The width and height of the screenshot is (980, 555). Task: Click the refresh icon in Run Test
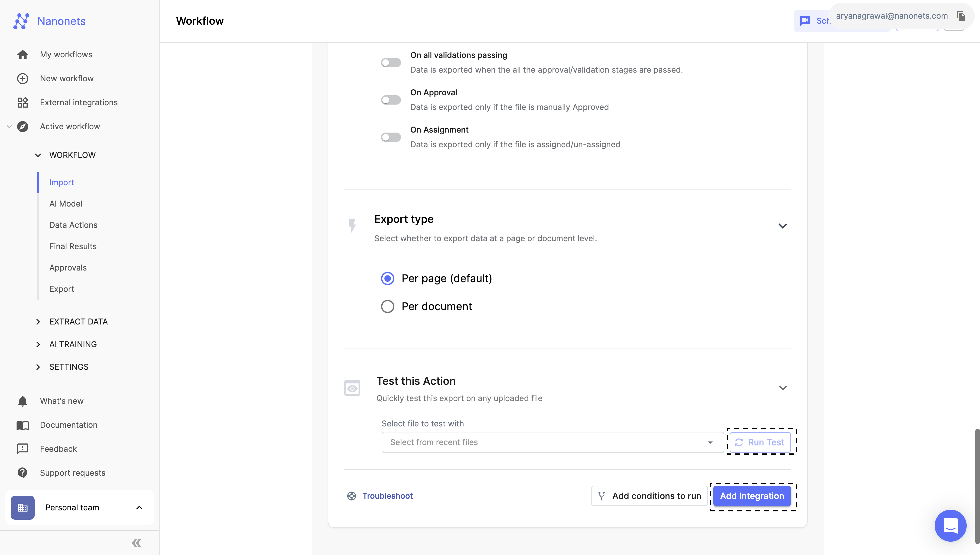(739, 442)
